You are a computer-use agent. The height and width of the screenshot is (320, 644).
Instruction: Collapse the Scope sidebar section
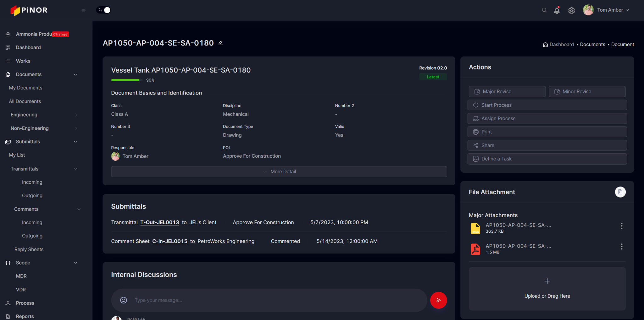(x=75, y=263)
